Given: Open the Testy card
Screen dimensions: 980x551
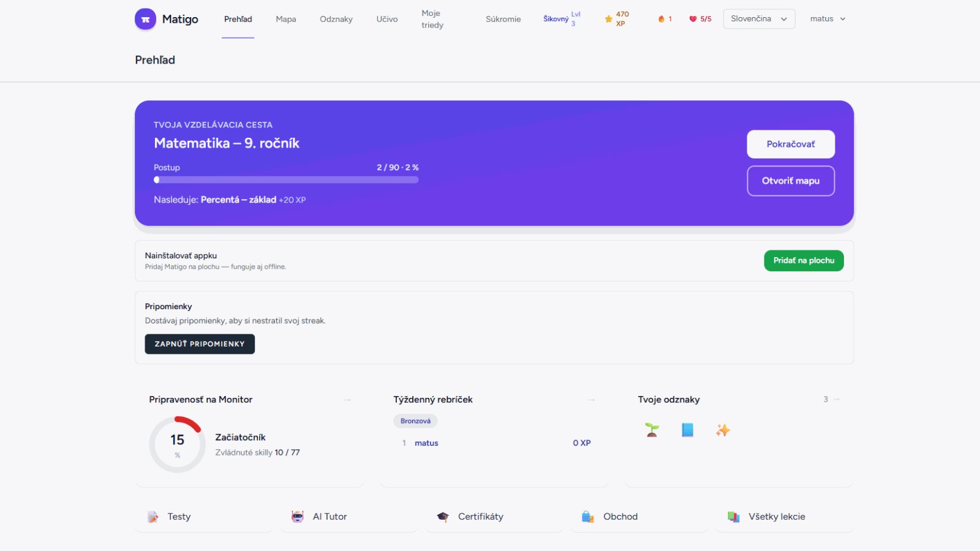Looking at the screenshot, I should pyautogui.click(x=204, y=517).
